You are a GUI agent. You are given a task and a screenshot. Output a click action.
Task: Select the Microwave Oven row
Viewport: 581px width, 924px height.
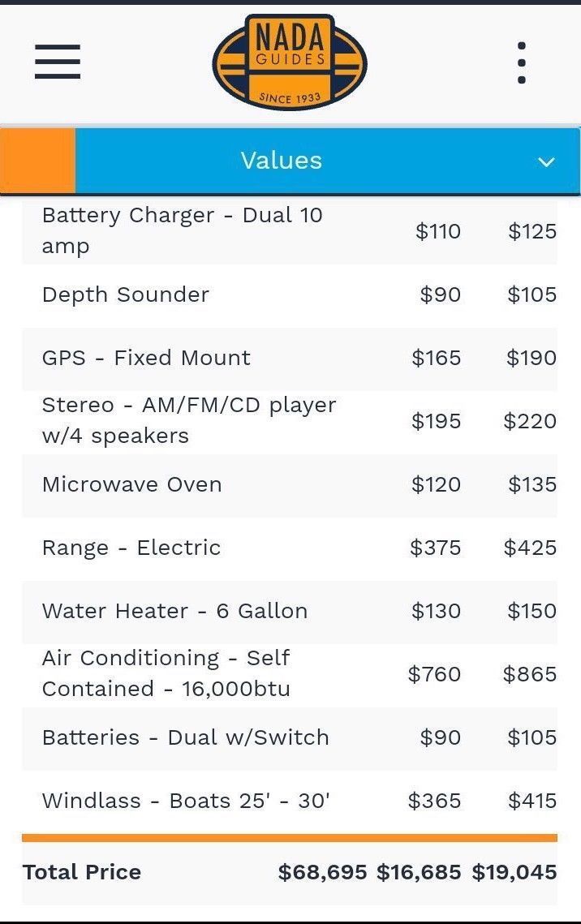click(x=290, y=485)
